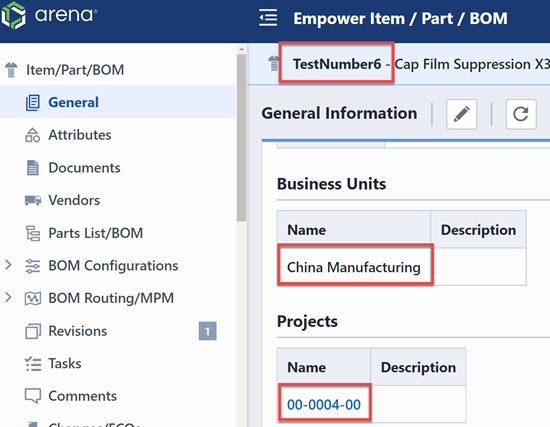
Task: Open the Comments section
Action: [82, 396]
